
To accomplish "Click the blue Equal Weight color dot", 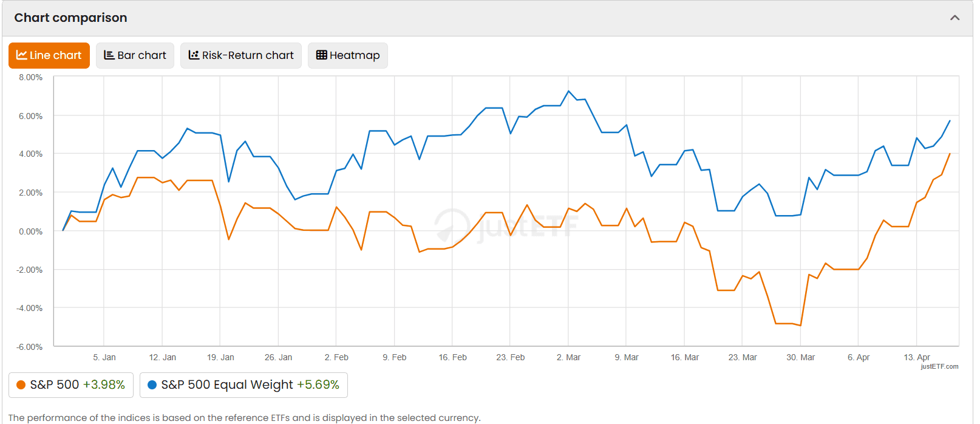I will pos(152,385).
